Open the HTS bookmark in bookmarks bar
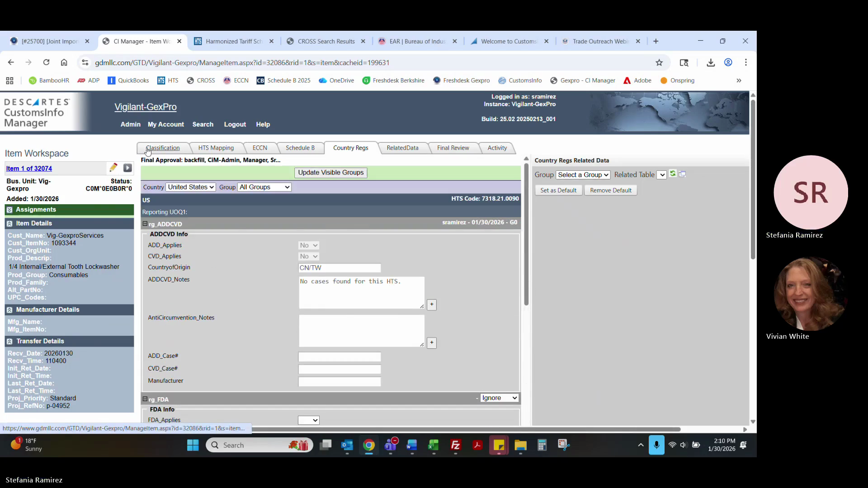 coord(168,80)
